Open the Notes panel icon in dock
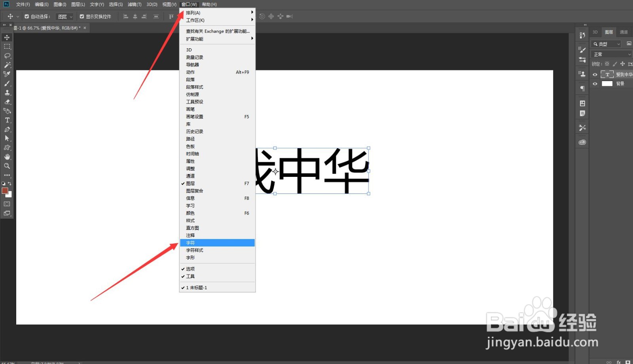Viewport: 633px width, 364px height. pos(582,114)
